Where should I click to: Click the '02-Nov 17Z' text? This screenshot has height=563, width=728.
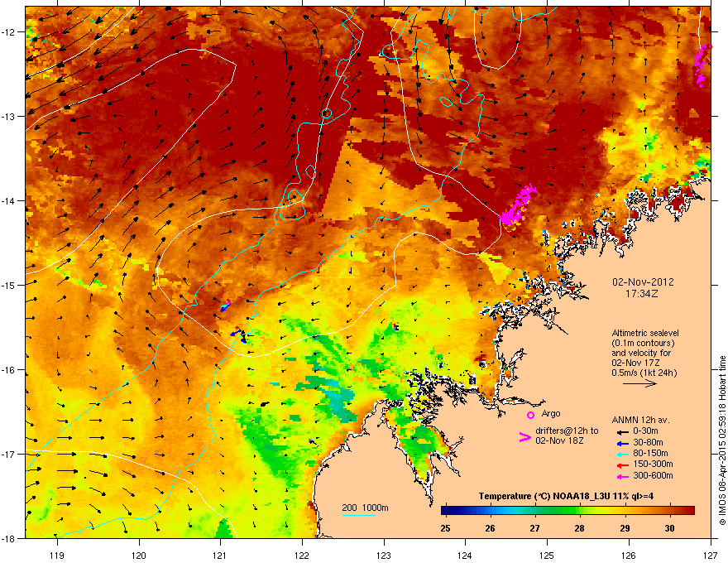click(635, 363)
